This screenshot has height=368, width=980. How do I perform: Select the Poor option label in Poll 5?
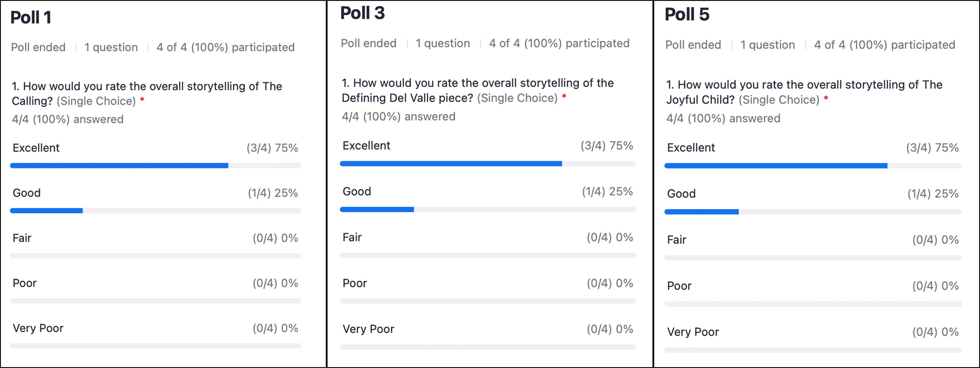point(679,286)
